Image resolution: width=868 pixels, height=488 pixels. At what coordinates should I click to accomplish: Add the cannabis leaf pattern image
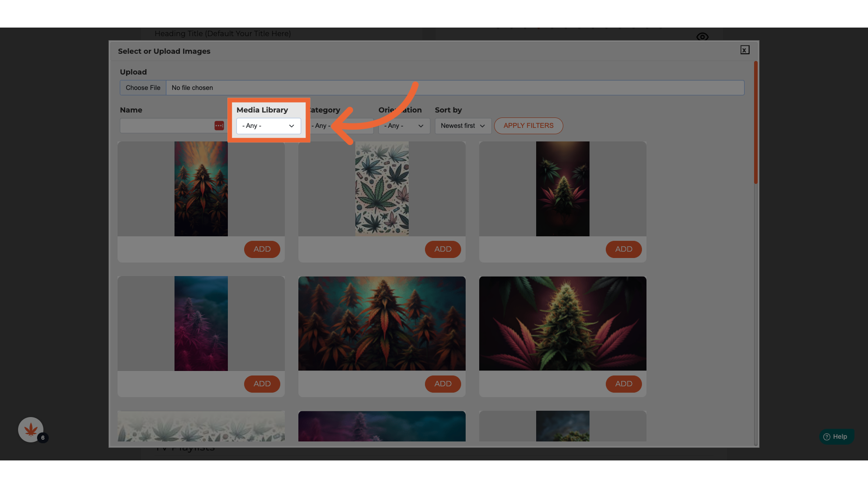(x=443, y=249)
